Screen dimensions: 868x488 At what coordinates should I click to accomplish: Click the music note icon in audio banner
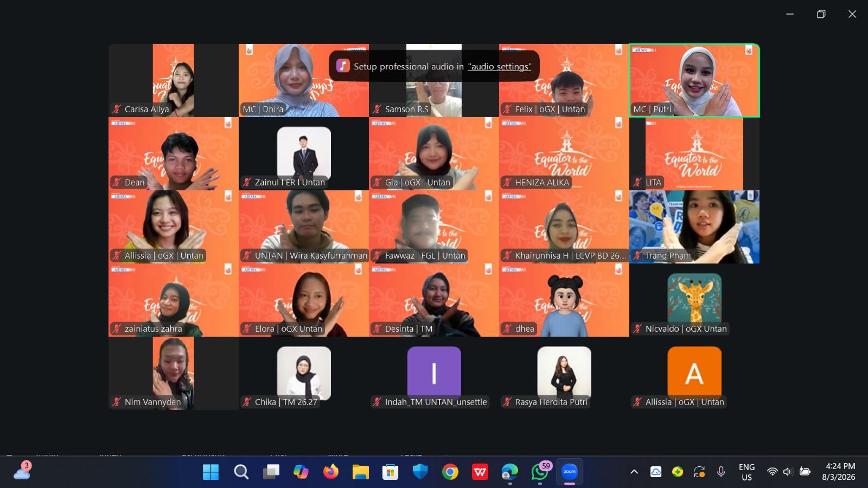coord(343,66)
